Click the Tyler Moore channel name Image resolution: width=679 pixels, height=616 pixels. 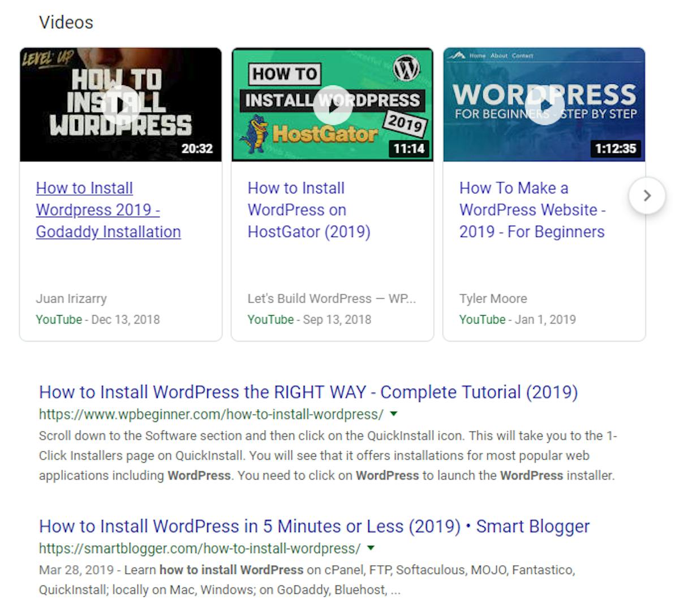(x=493, y=299)
